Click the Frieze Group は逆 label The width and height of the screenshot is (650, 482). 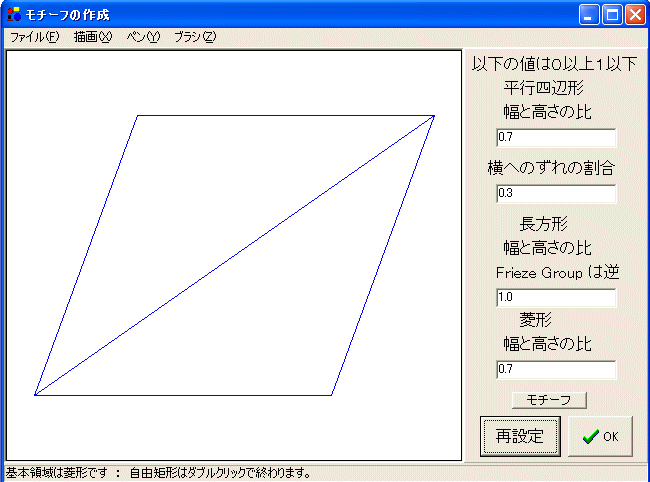pyautogui.click(x=558, y=273)
